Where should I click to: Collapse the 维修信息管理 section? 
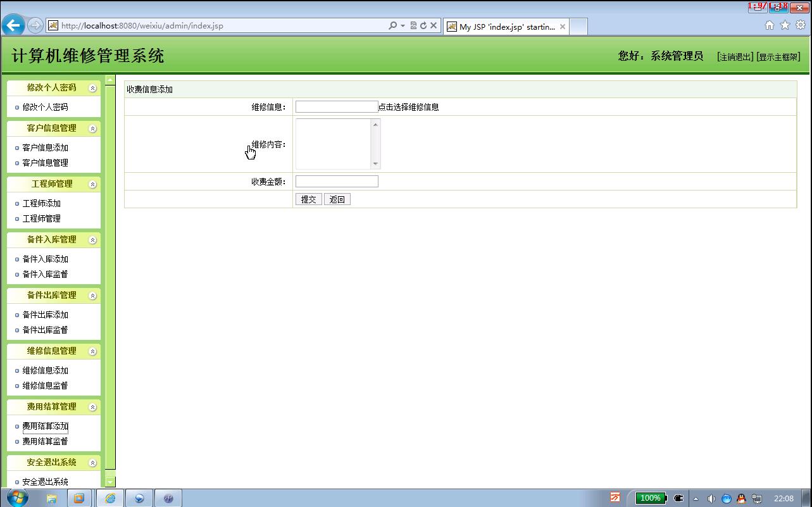[x=92, y=351]
